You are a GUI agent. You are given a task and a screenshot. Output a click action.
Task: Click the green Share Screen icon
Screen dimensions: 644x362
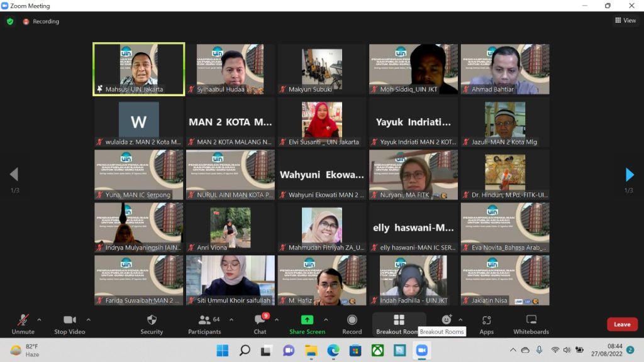point(307,320)
